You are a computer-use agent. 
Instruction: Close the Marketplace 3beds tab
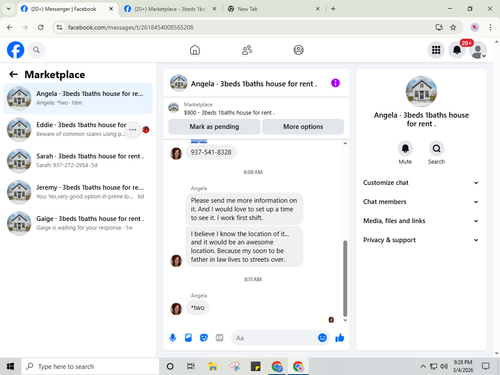[214, 9]
